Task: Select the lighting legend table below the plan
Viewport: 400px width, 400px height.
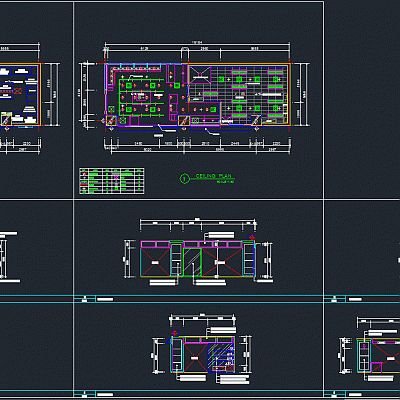Action: [x=112, y=181]
